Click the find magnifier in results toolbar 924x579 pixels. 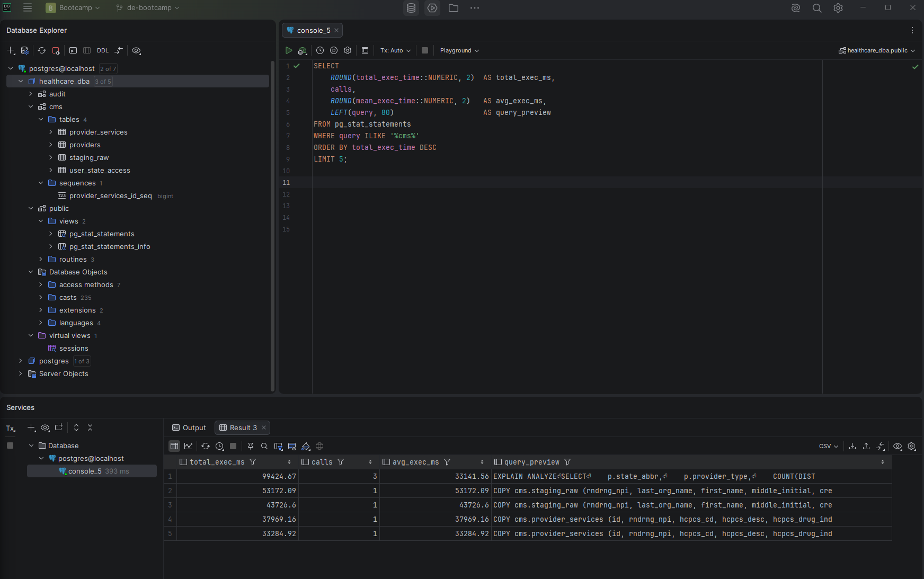264,446
